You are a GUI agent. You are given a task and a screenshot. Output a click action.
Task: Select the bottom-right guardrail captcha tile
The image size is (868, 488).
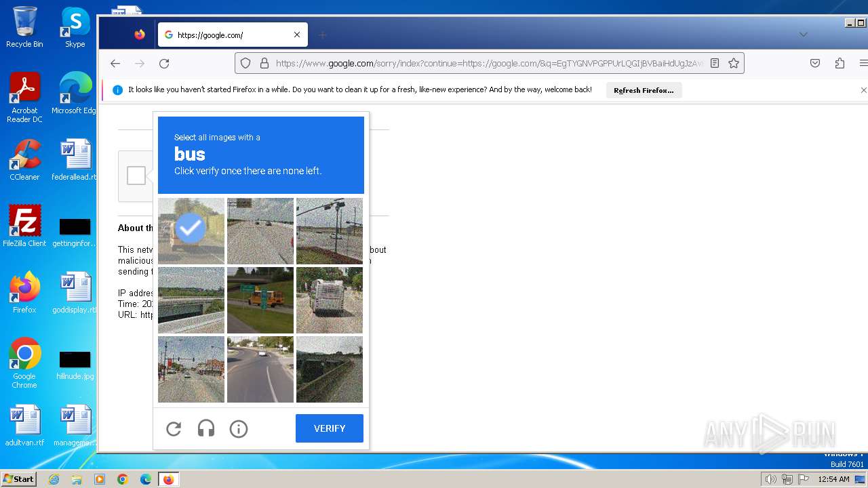[330, 369]
